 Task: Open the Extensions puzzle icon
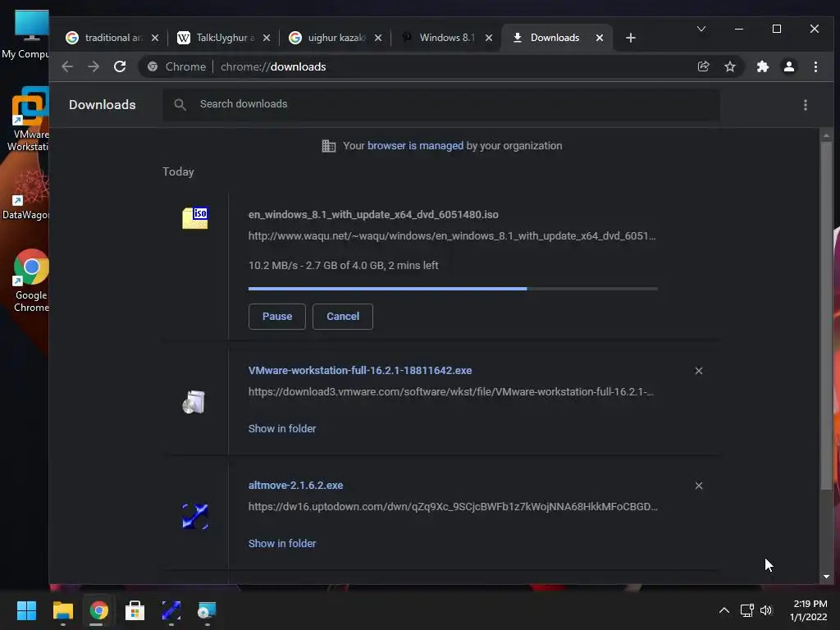pos(762,66)
